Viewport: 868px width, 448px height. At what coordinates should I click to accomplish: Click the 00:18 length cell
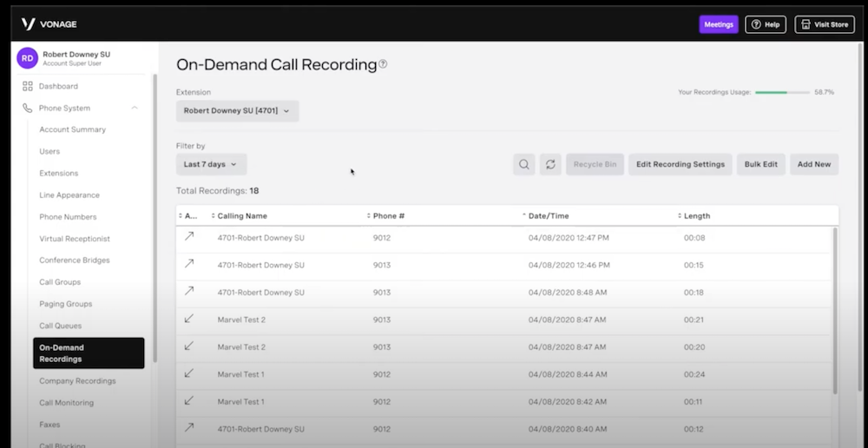[694, 293]
